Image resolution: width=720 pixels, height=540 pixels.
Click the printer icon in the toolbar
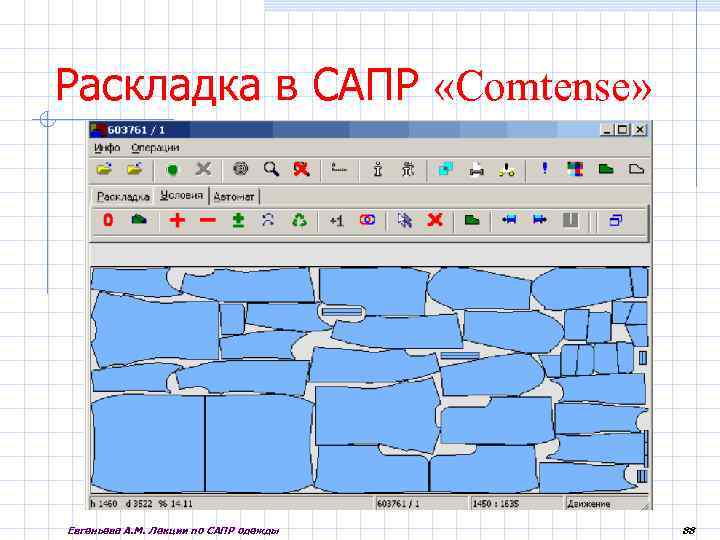pos(476,170)
